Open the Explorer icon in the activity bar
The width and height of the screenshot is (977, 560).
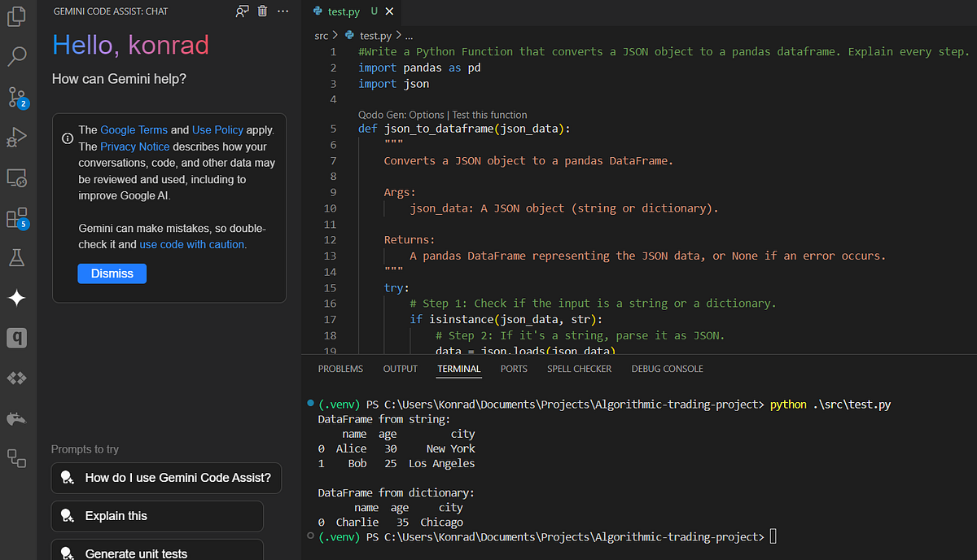click(x=18, y=16)
